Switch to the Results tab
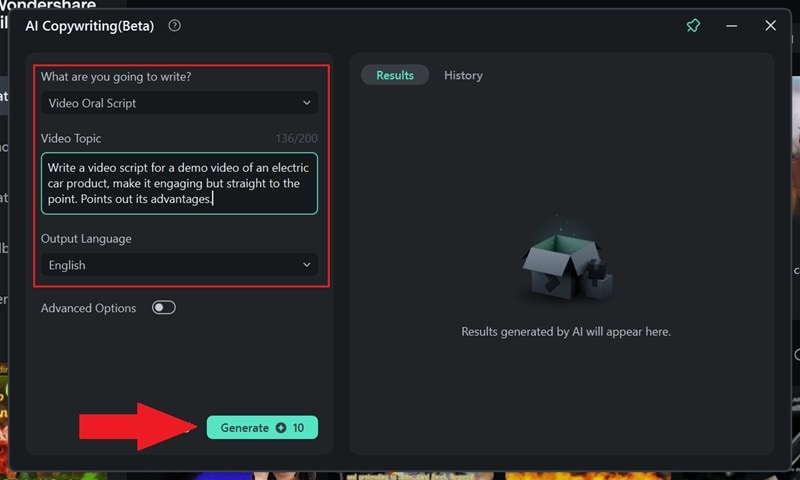This screenshot has width=800, height=480. [x=395, y=75]
